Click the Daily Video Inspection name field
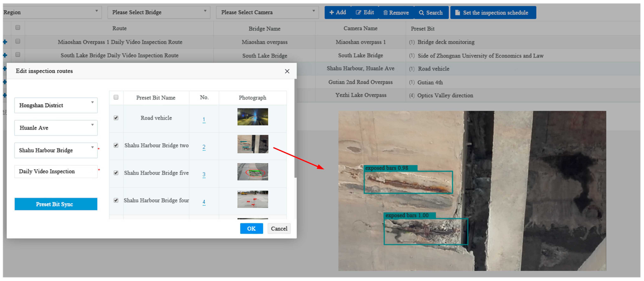The image size is (644, 281). [56, 171]
